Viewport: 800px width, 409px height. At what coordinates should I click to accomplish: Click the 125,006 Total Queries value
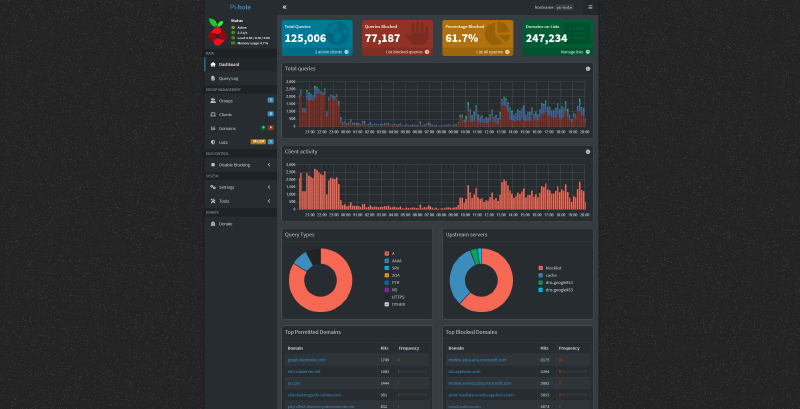[x=305, y=38]
